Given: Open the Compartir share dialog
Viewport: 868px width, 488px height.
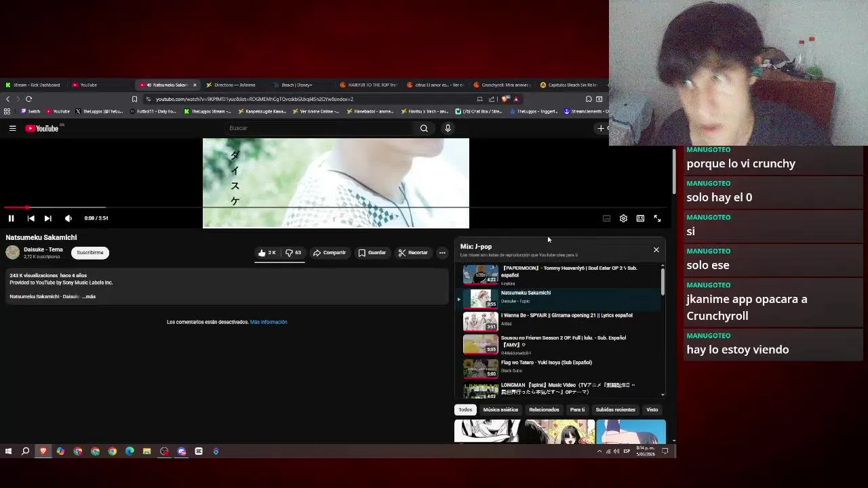Looking at the screenshot, I should [x=330, y=253].
